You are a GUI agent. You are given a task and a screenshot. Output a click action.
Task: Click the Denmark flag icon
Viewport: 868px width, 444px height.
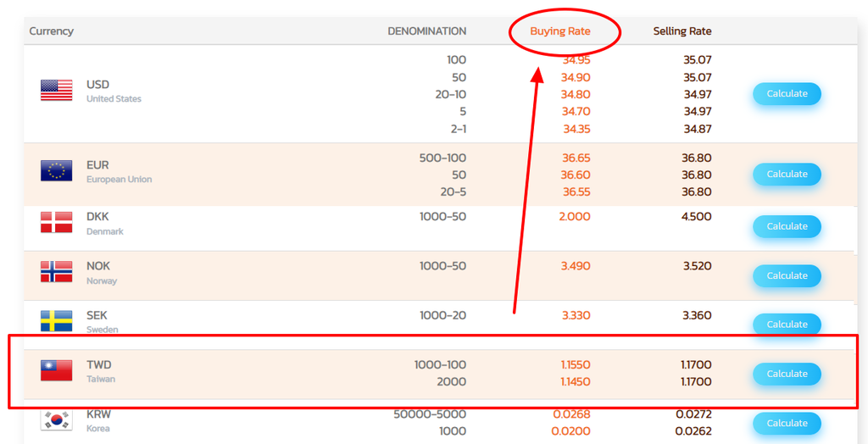(57, 222)
